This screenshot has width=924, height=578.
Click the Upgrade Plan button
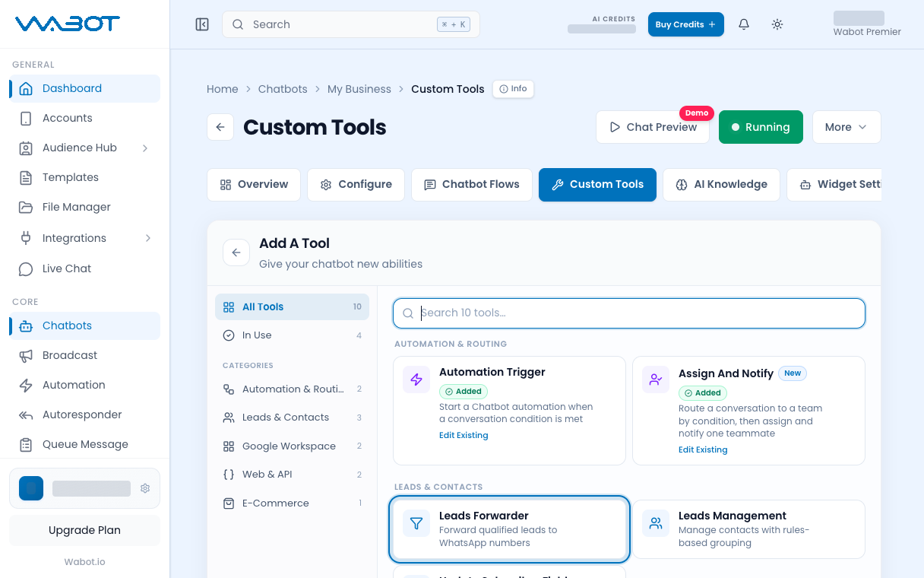84,530
